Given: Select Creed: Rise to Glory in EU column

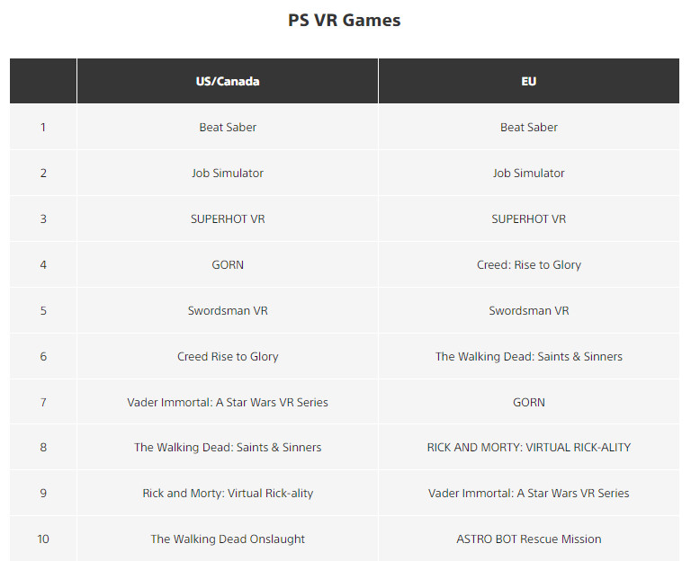Looking at the screenshot, I should click(529, 265).
